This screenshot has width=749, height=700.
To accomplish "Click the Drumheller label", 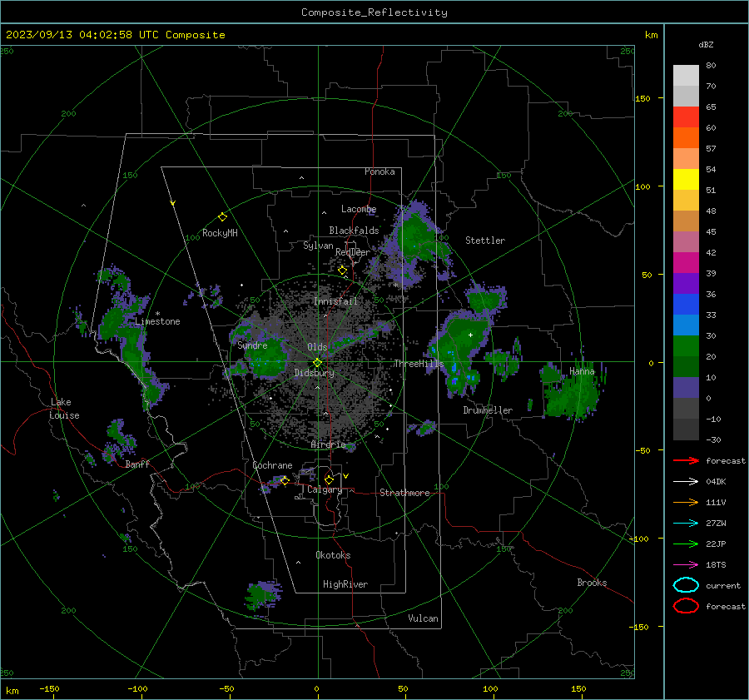I will [x=488, y=410].
